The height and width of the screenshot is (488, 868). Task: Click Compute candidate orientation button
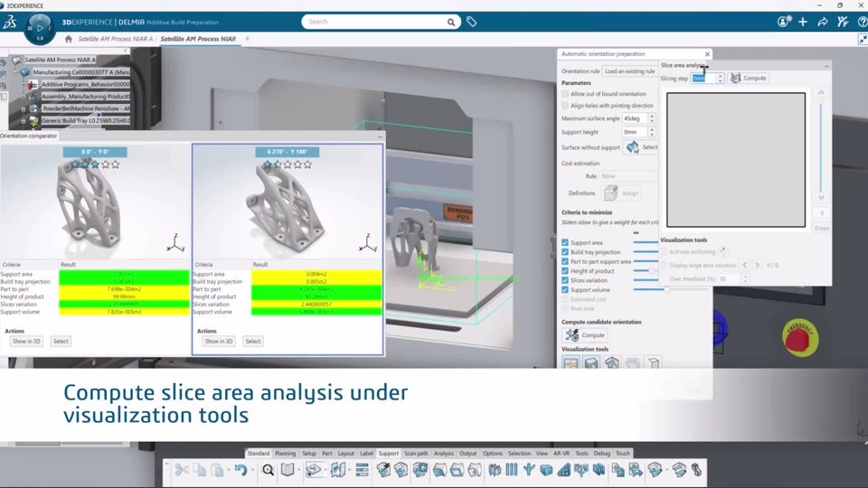(x=585, y=334)
